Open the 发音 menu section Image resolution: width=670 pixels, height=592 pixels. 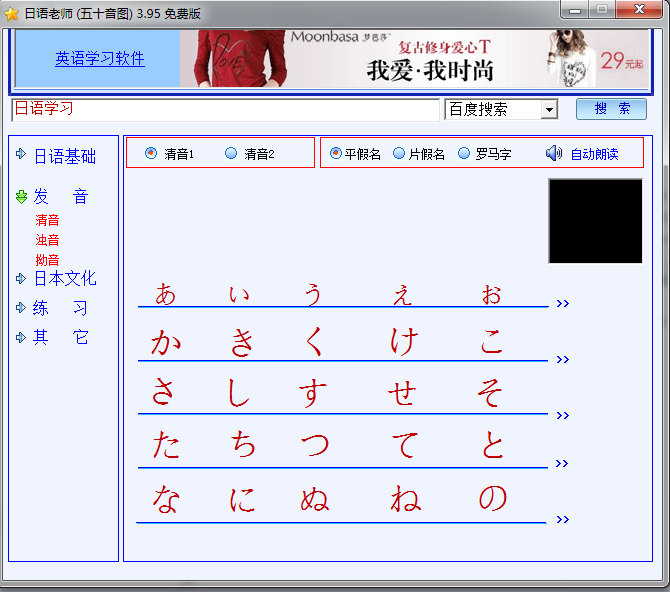click(61, 197)
